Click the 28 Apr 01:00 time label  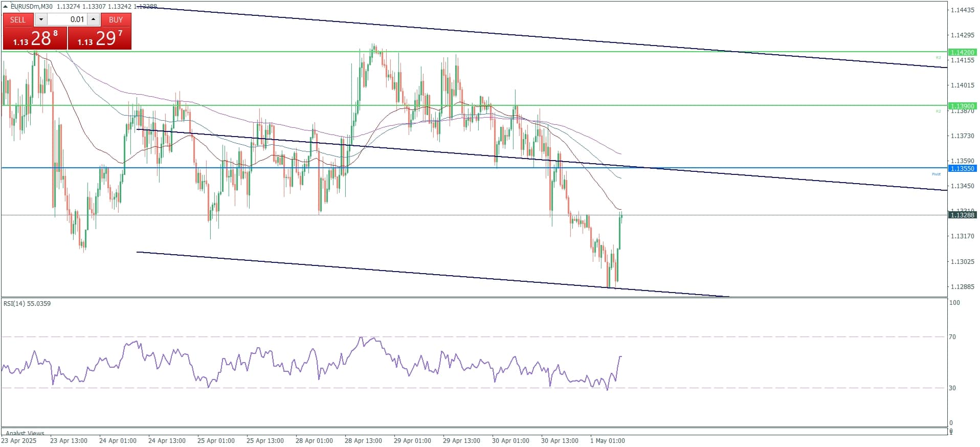[x=314, y=440]
